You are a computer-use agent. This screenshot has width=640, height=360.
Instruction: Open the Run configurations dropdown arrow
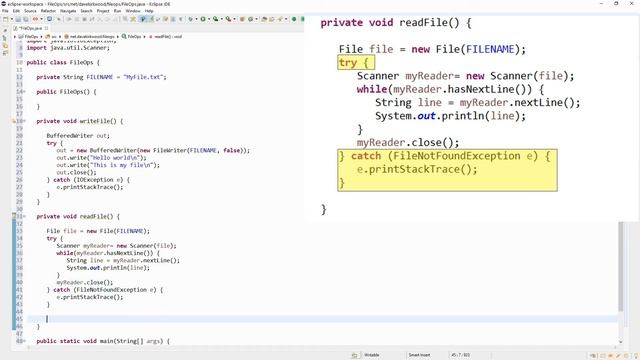point(209,19)
